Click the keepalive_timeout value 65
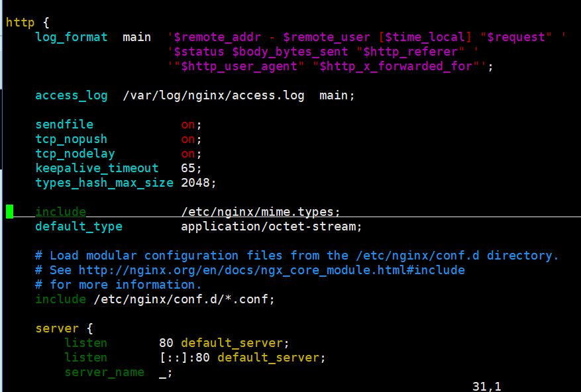This screenshot has height=392, width=581. point(189,168)
